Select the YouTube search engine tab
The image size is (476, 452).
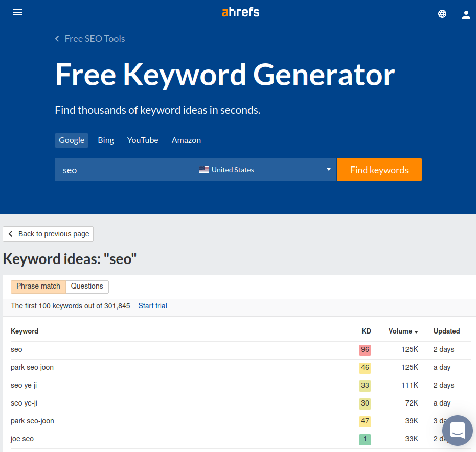tap(143, 140)
